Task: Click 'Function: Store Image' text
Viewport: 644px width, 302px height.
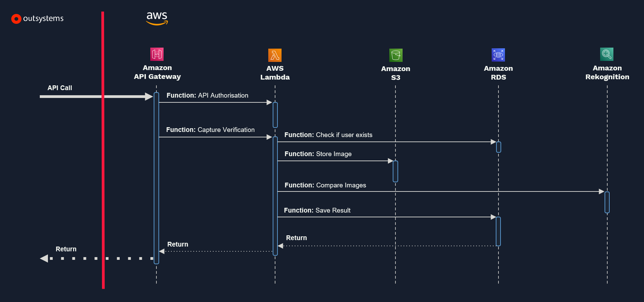Action: pos(318,154)
